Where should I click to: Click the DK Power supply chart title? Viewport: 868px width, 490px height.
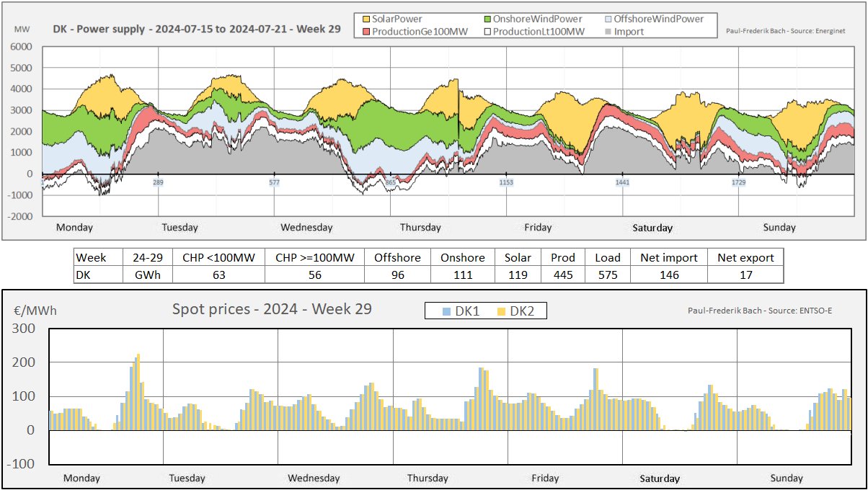(x=196, y=30)
